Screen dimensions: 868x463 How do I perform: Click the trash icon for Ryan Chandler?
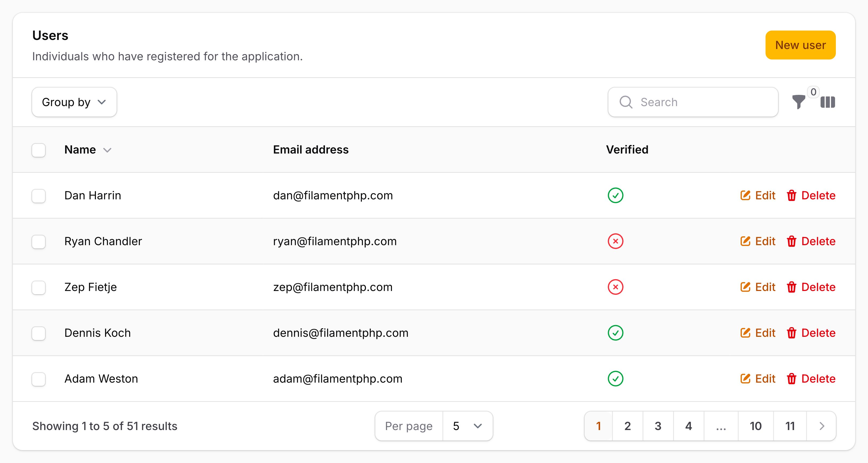pyautogui.click(x=791, y=241)
